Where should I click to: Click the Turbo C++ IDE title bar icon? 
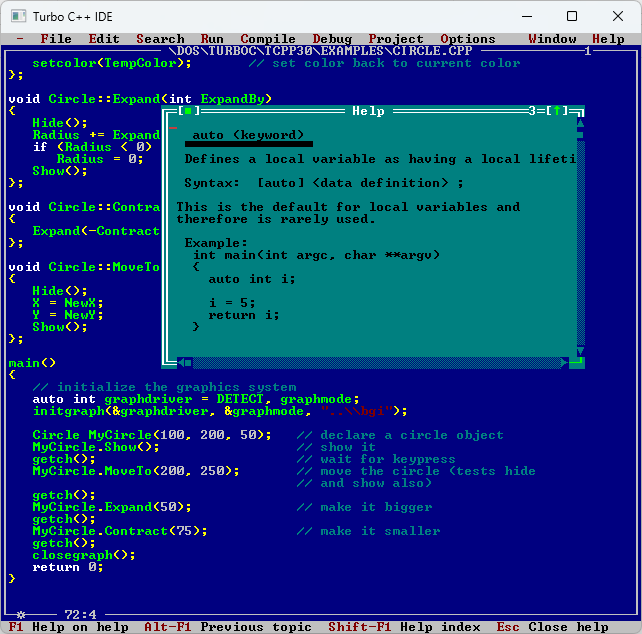17,16
